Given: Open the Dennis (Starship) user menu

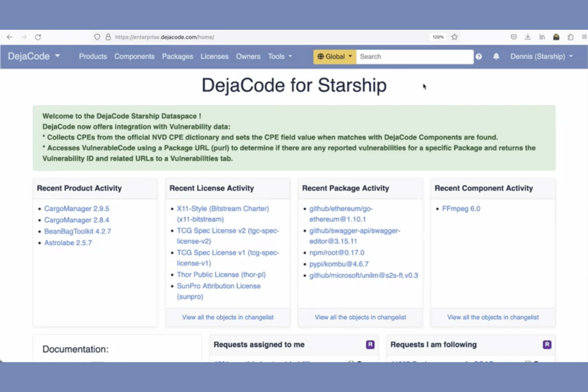Looking at the screenshot, I should tap(541, 56).
